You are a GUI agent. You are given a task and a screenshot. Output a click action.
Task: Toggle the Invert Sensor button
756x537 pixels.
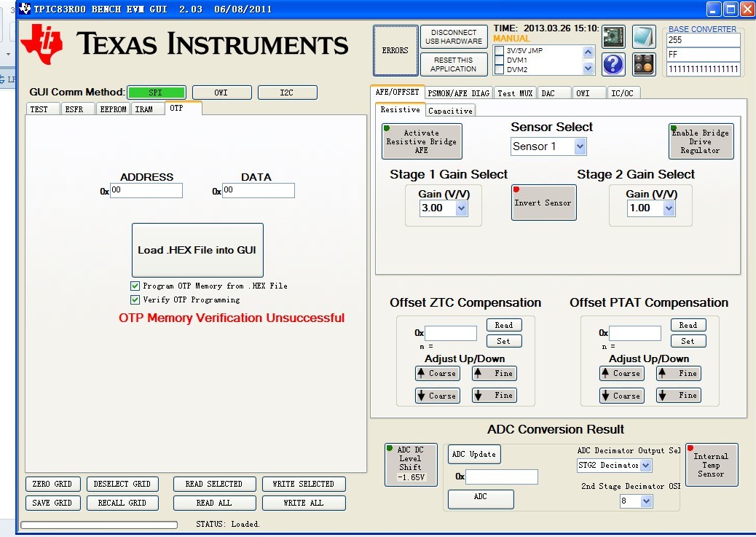543,203
